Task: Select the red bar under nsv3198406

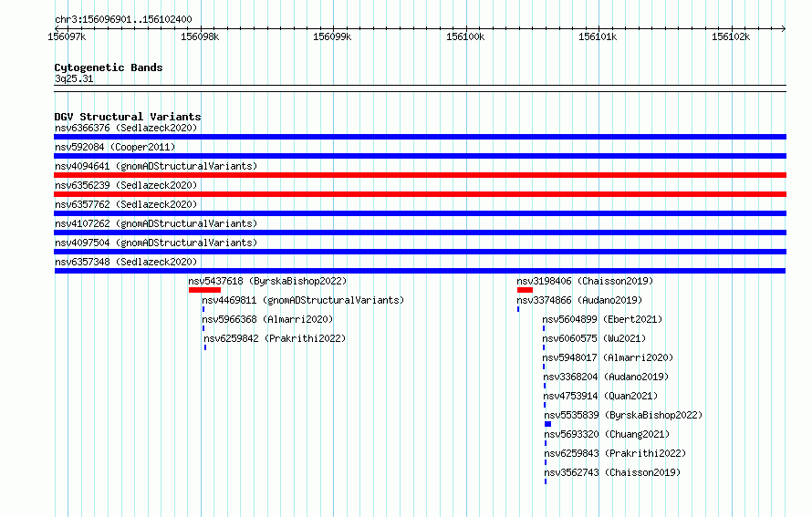Action: [x=525, y=290]
